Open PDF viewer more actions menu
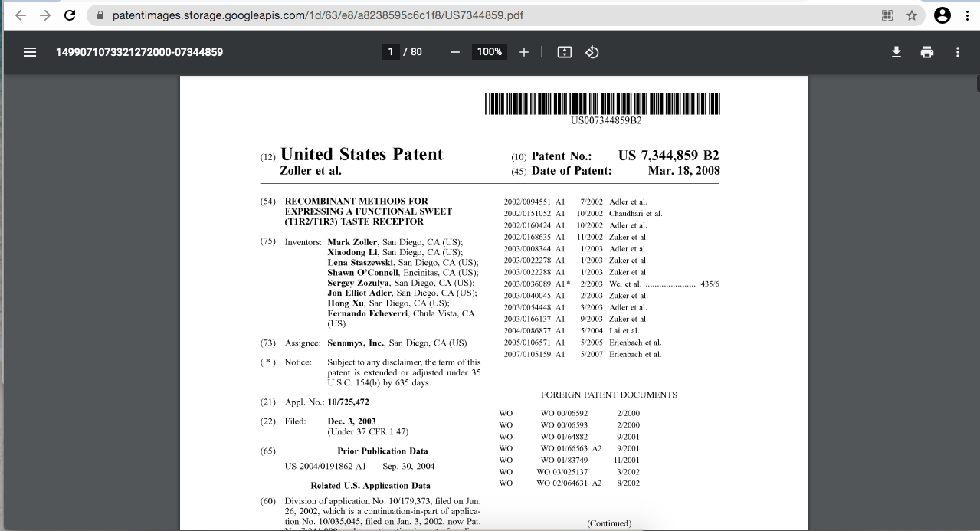This screenshot has width=980, height=531. click(x=958, y=52)
